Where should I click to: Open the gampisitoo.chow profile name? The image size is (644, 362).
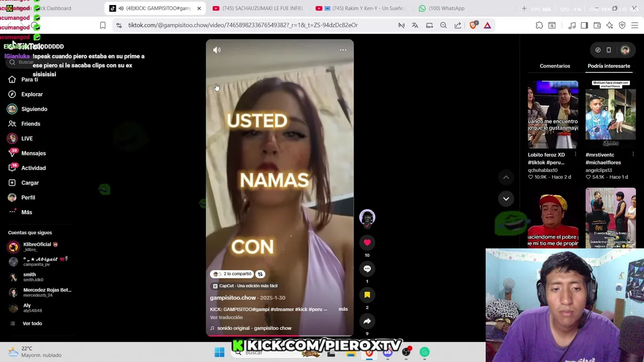[x=233, y=298]
